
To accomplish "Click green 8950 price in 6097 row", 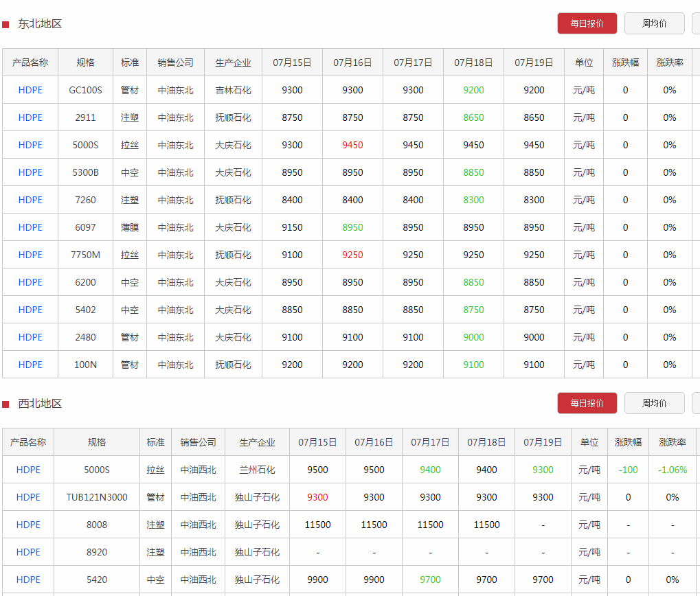I will (x=352, y=227).
